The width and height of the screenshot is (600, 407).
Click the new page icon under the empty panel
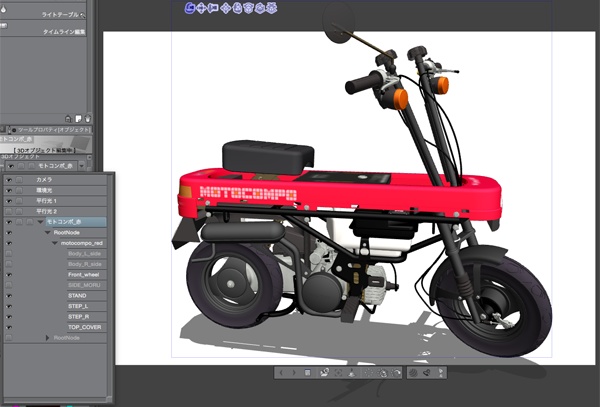(78, 119)
